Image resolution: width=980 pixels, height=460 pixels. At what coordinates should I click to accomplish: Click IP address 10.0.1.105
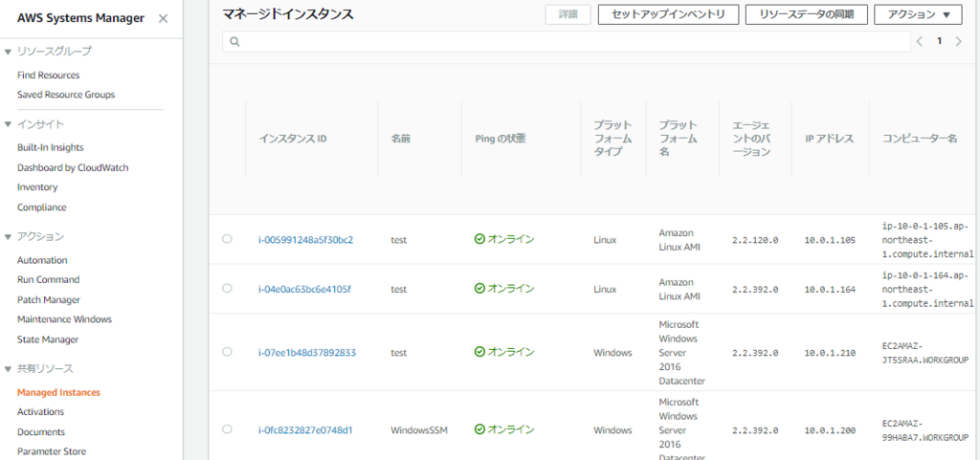click(x=830, y=240)
